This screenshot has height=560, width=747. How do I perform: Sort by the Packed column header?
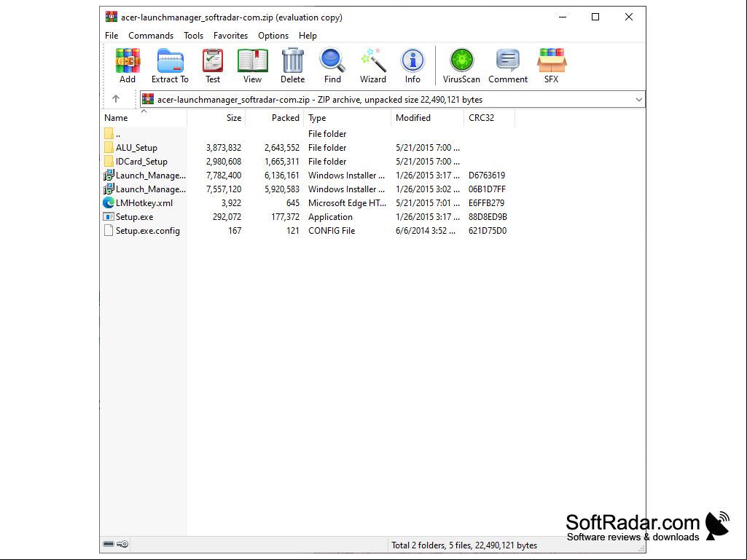coord(274,118)
